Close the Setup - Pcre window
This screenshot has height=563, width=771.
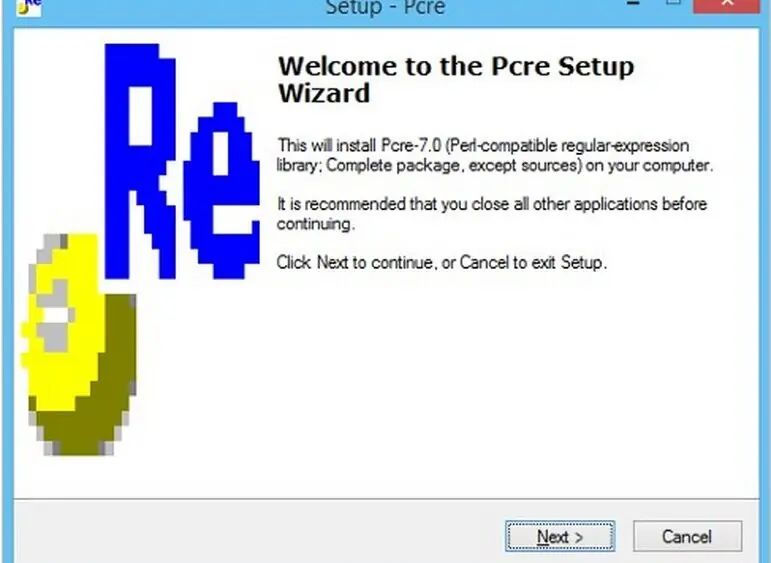pyautogui.click(x=728, y=4)
